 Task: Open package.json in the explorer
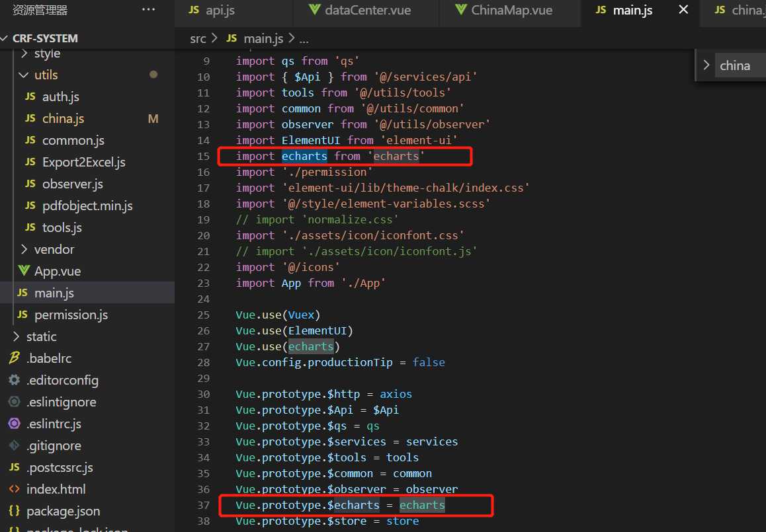tap(63, 511)
